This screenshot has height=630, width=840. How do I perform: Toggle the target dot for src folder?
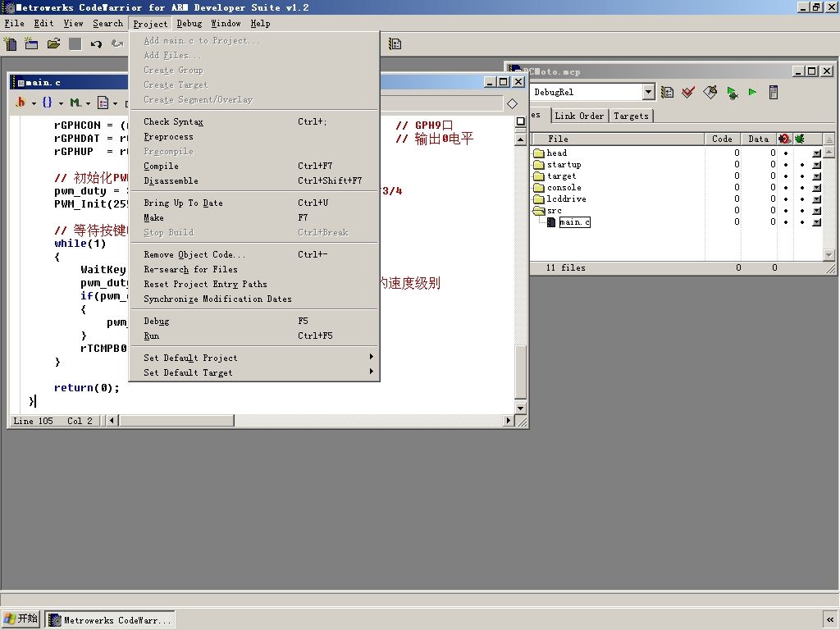tap(786, 211)
